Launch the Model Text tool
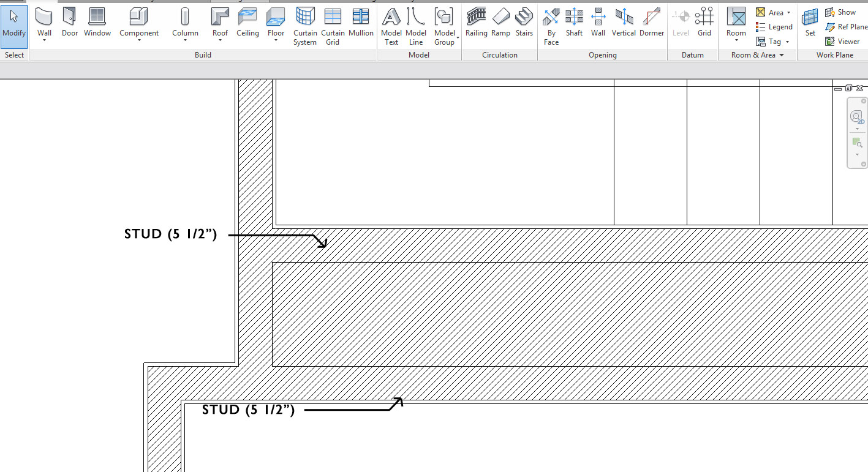The height and width of the screenshot is (472, 868). pos(391,26)
